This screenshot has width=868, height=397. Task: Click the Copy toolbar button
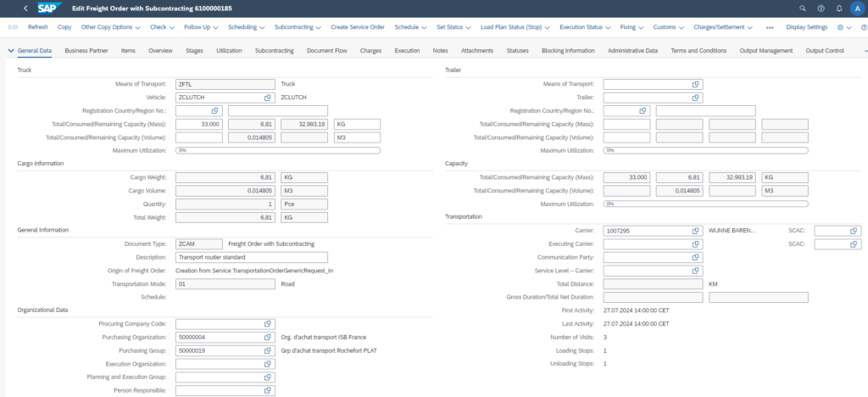pos(64,27)
